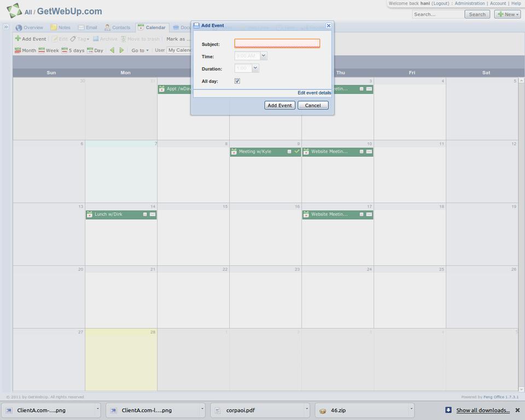525x420 pixels.
Task: Go to previous month with left green arrow
Action: pyautogui.click(x=112, y=50)
